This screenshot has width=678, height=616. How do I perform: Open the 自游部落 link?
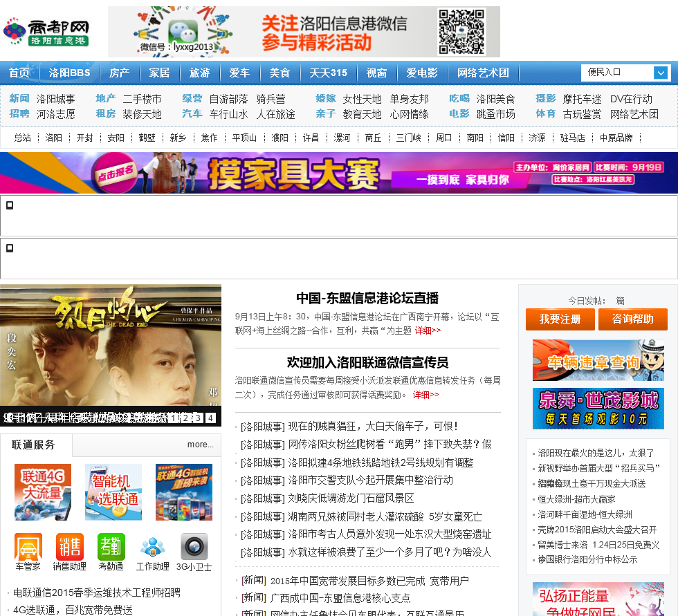coord(229,100)
